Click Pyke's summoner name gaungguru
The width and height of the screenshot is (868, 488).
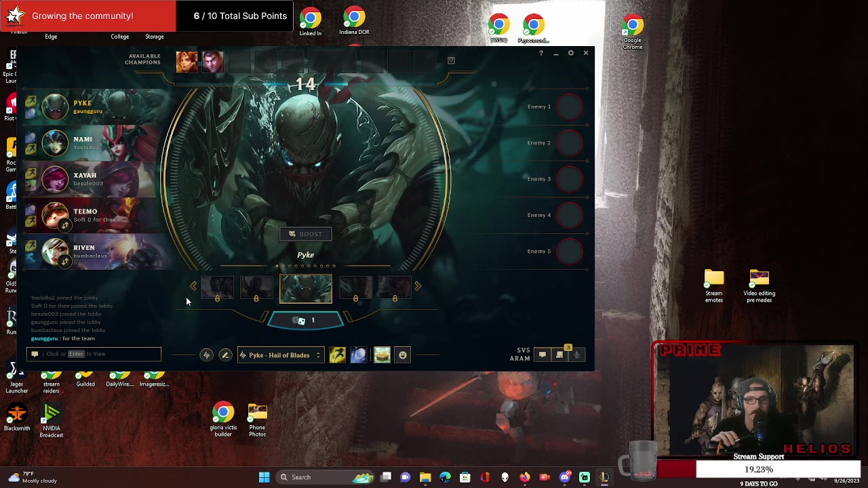pos(87,111)
